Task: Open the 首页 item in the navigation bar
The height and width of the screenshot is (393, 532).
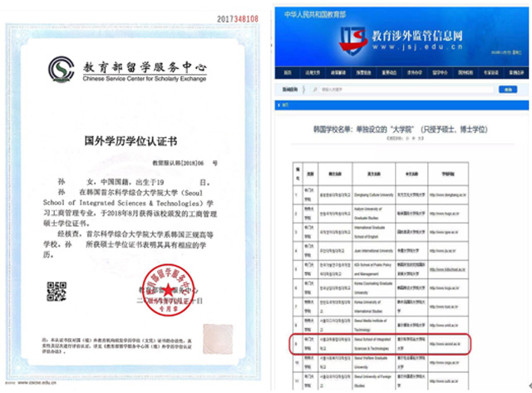Action: 288,72
